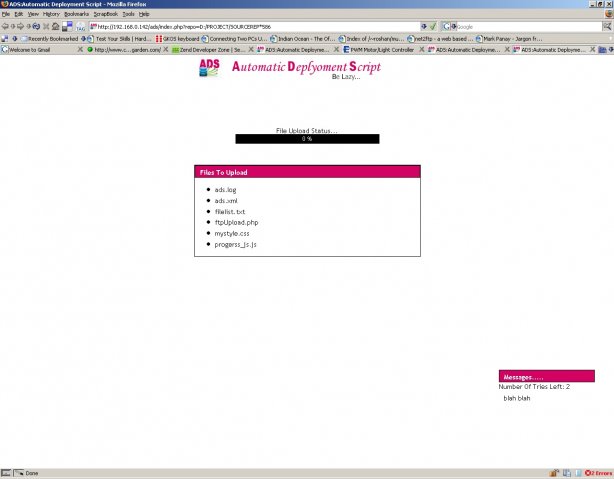
Task: Open the ScrapBook menu
Action: click(x=105, y=14)
